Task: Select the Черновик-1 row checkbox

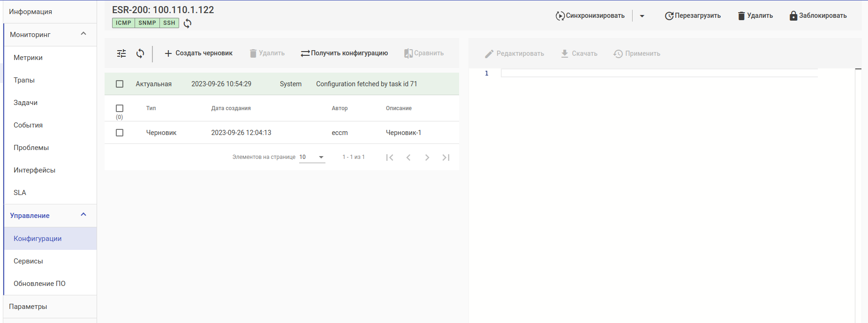Action: 120,133
